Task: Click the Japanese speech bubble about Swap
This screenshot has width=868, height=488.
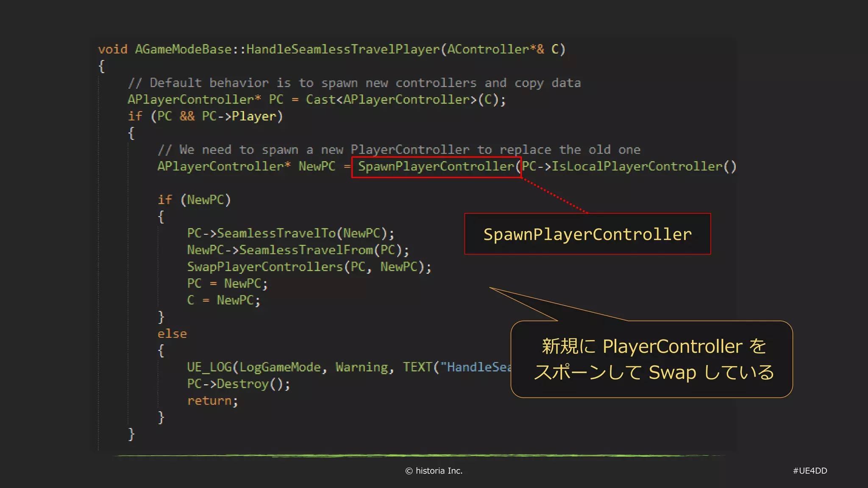Action: 651,359
